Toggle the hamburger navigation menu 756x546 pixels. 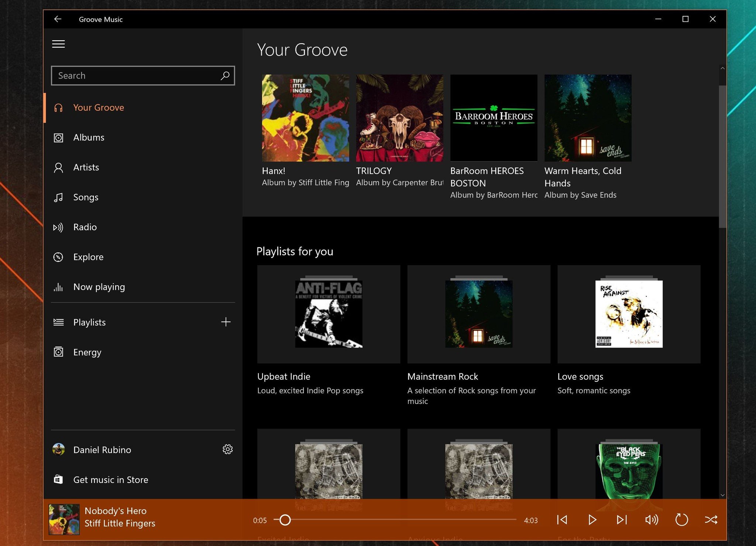click(58, 44)
